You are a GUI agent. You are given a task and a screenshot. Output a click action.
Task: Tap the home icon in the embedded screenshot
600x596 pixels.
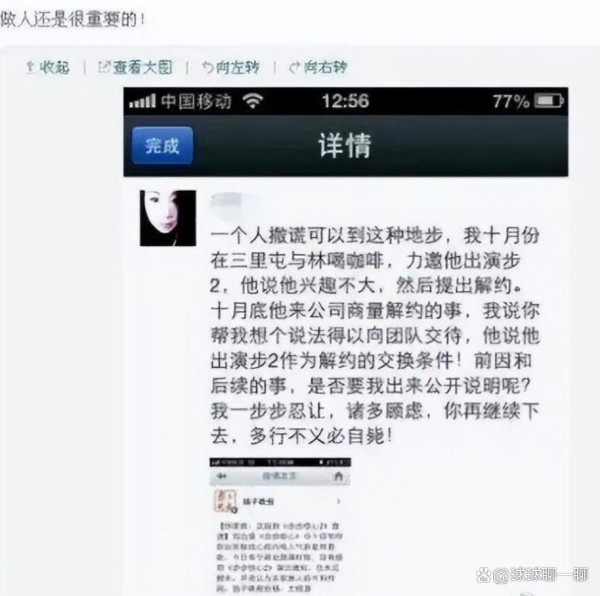(x=338, y=476)
